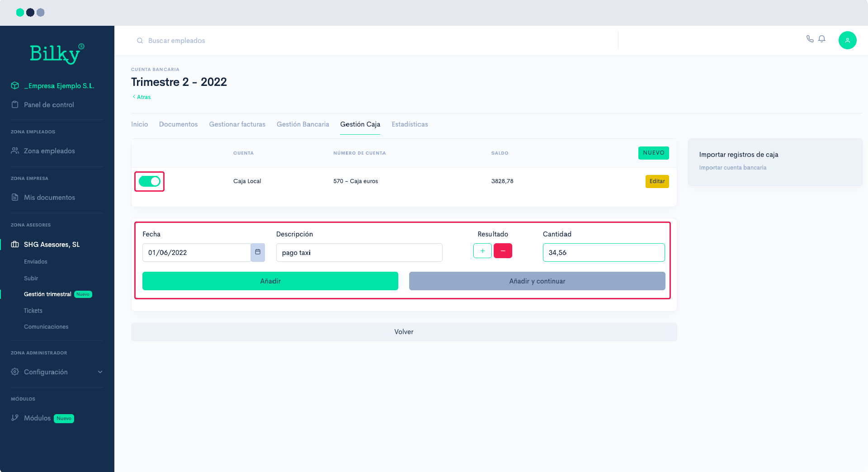The width and height of the screenshot is (868, 472).
Task: Open the calendar date picker icon
Action: [x=258, y=252]
